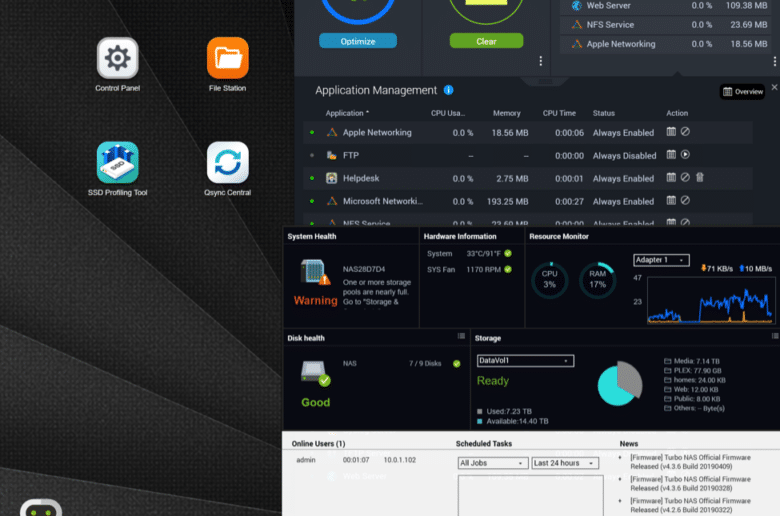Start FTP using the play icon
This screenshot has height=516, width=780.
pos(685,155)
